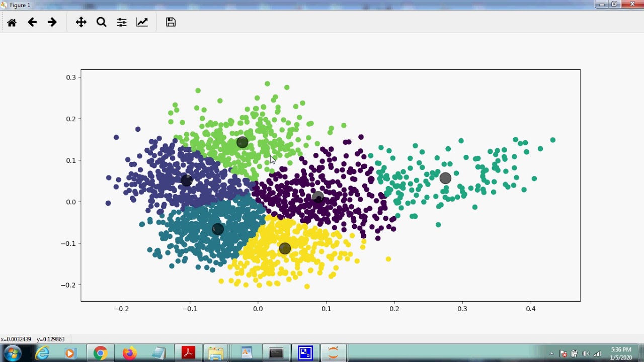The width and height of the screenshot is (644, 362).
Task: Click the x-axis tick label 0.2
Action: [x=394, y=309]
